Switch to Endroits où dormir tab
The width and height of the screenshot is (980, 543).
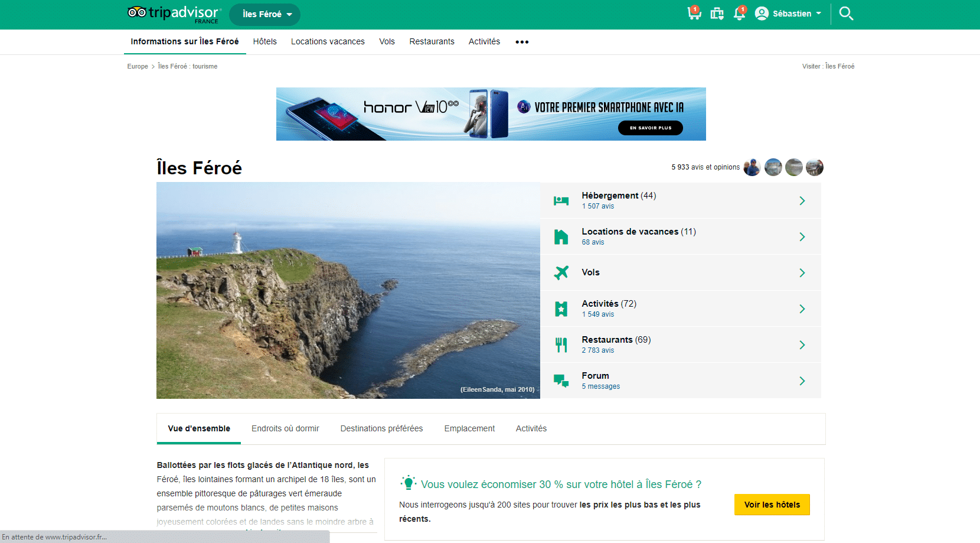[285, 428]
